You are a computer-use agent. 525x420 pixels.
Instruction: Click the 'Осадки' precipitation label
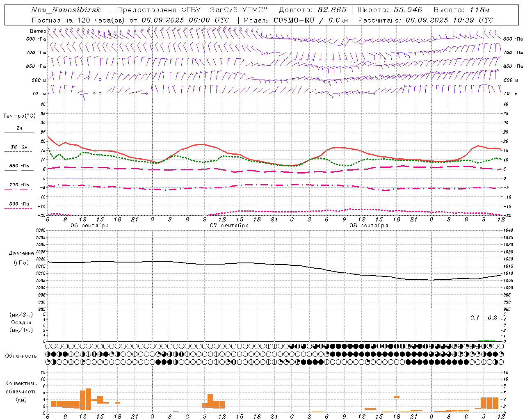coord(21,322)
